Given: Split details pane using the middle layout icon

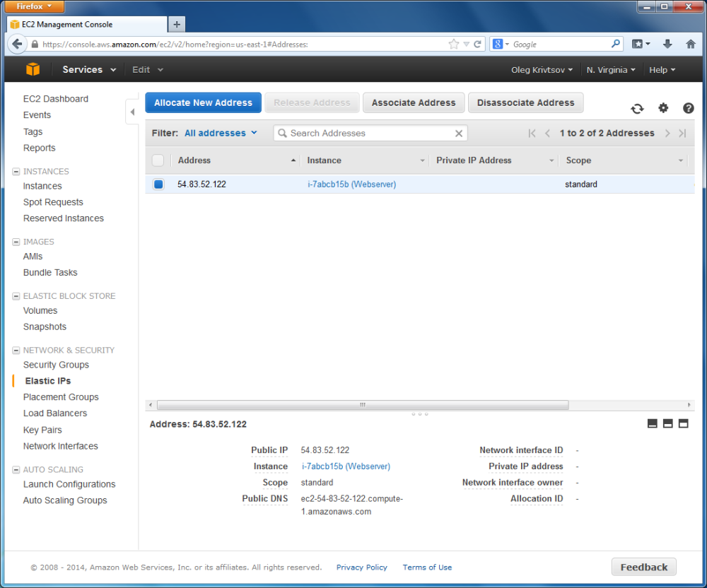Looking at the screenshot, I should (x=668, y=423).
